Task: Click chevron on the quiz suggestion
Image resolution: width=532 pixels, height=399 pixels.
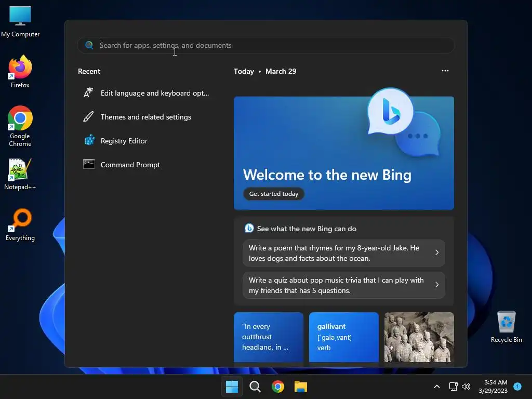Action: pos(437,285)
